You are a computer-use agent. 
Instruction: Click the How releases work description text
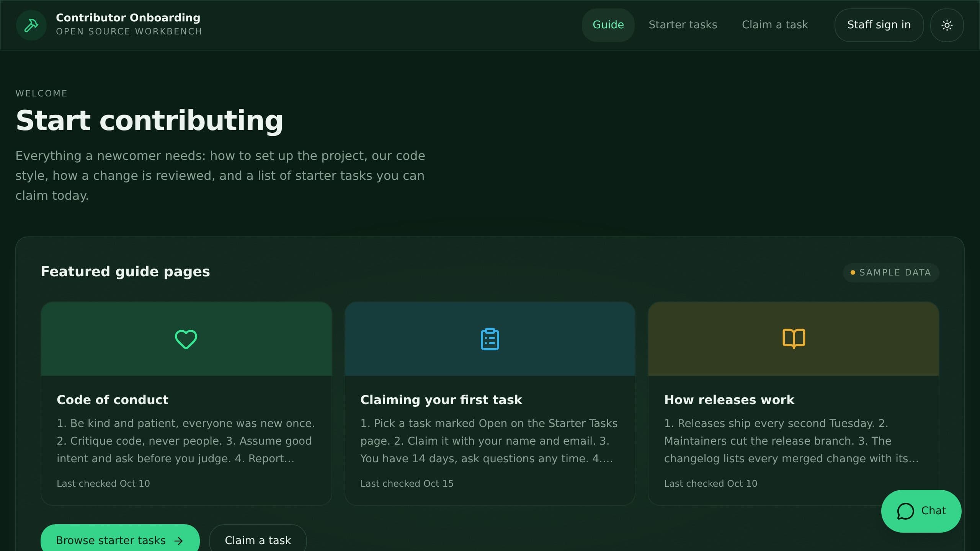click(791, 441)
